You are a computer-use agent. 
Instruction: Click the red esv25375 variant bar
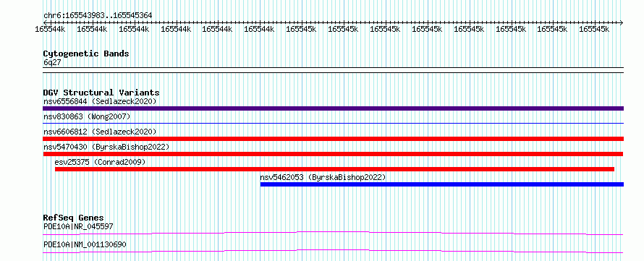(x=334, y=169)
